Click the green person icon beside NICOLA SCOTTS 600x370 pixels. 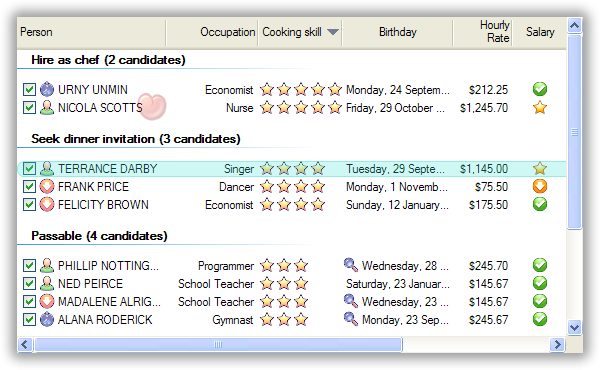coord(47,108)
